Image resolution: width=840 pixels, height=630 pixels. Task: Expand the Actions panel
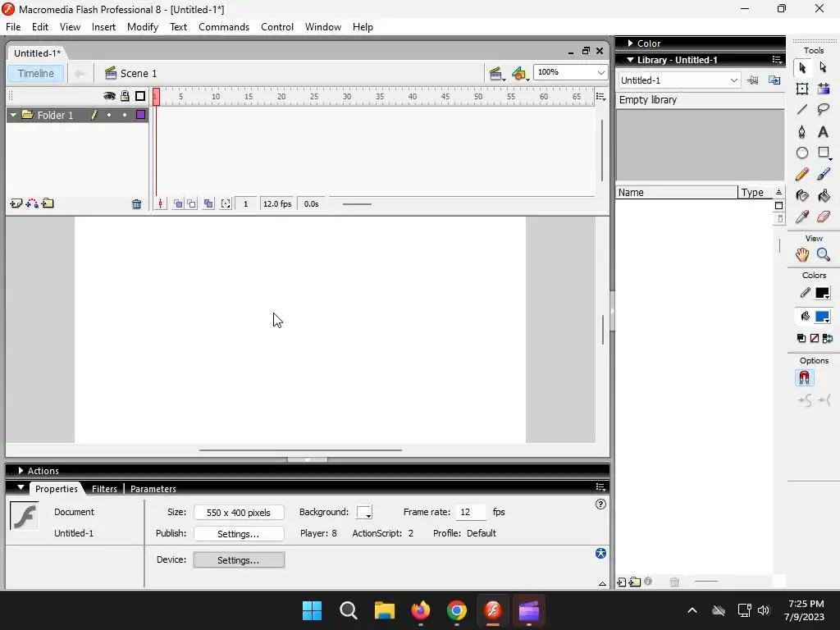point(21,470)
